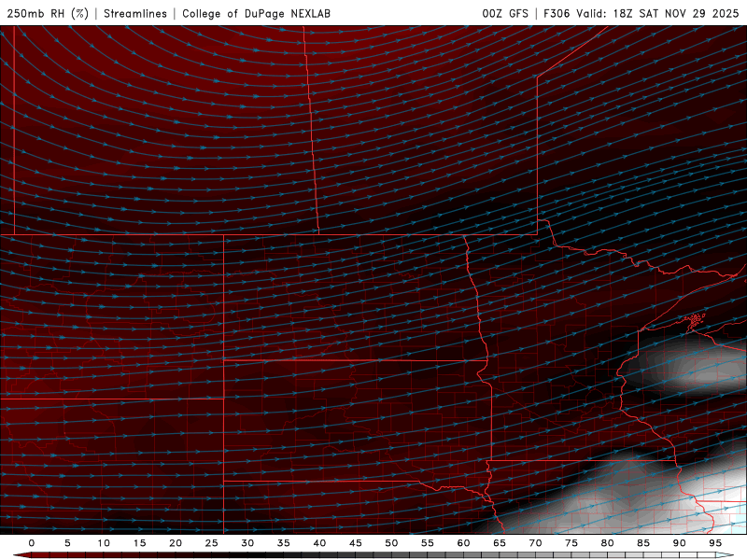The image size is (747, 560).
Task: Click the 50 label on color scale
Action: [391, 543]
